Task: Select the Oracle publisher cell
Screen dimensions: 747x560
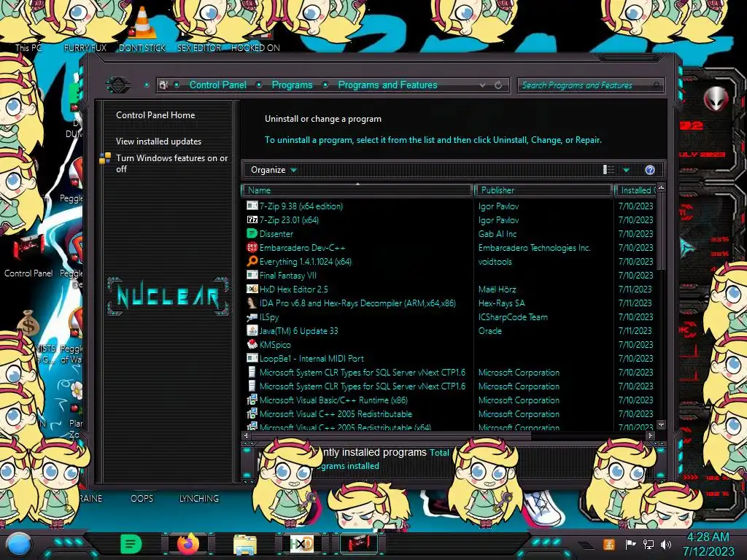Action: [489, 330]
